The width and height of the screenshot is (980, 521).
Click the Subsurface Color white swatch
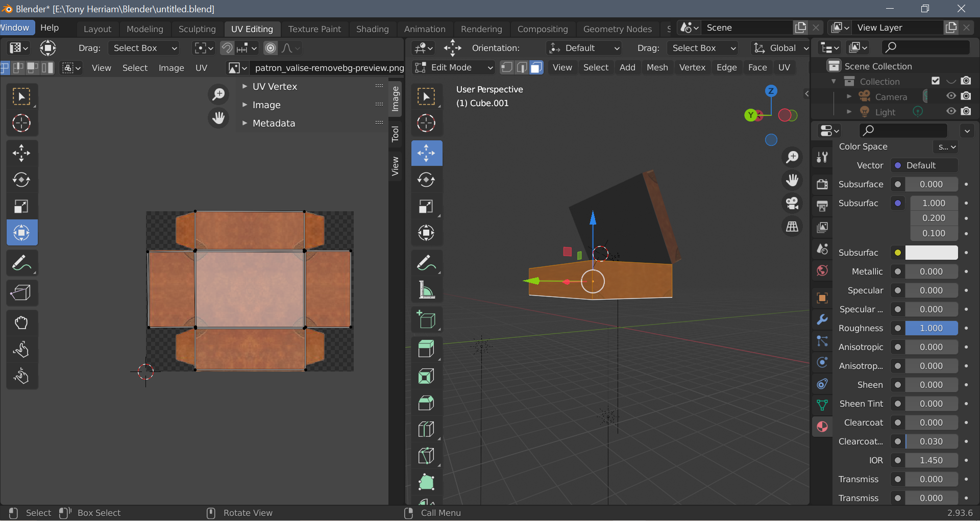click(932, 253)
